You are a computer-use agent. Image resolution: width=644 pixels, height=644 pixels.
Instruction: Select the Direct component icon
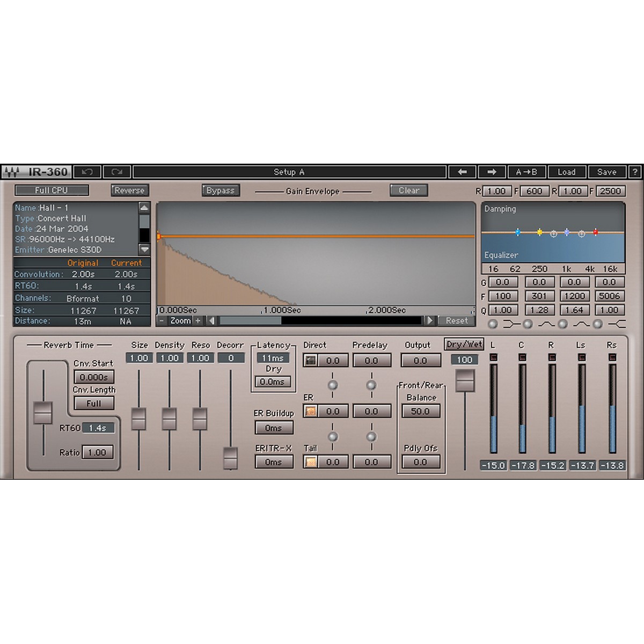coord(310,360)
